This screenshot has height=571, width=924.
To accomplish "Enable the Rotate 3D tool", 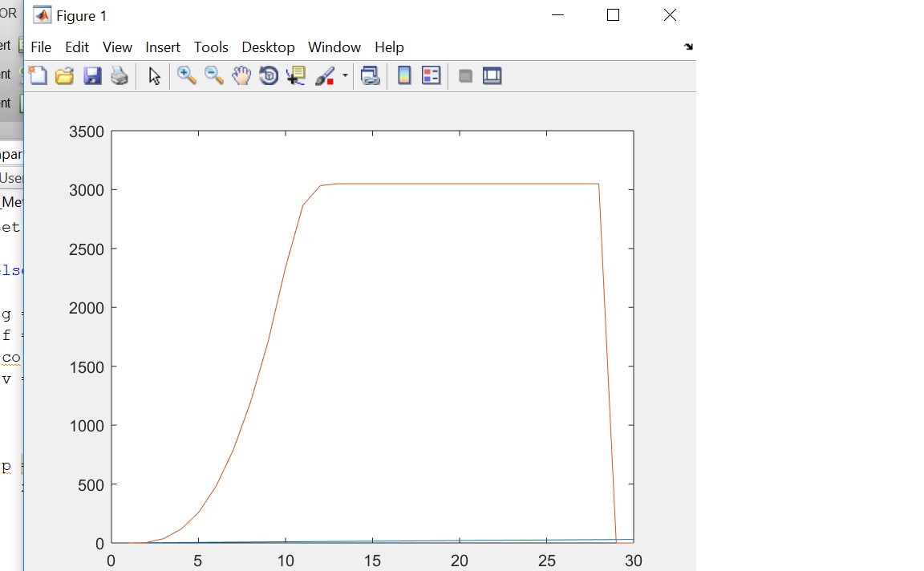I will [x=269, y=76].
